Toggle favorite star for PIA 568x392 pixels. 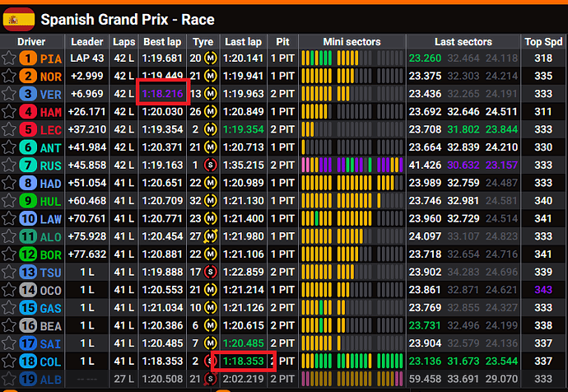[9, 58]
